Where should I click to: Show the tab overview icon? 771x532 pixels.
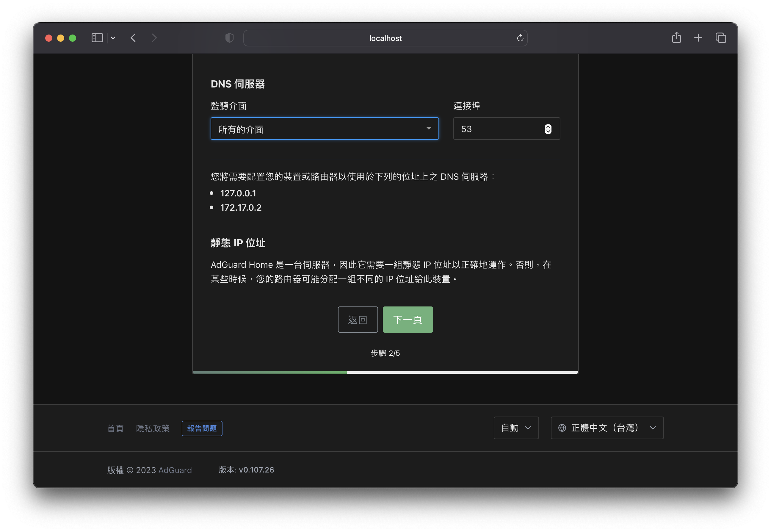pos(720,38)
